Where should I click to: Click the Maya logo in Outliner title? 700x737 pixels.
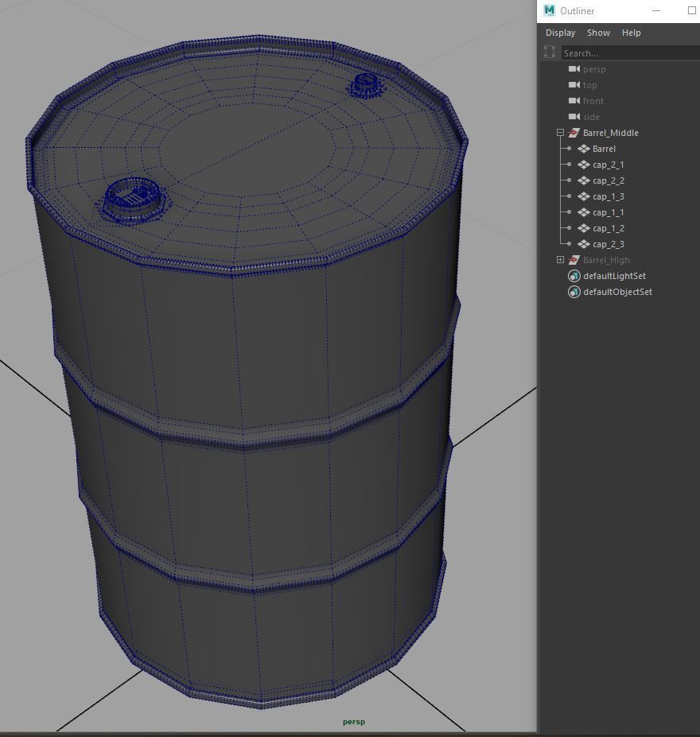549,10
